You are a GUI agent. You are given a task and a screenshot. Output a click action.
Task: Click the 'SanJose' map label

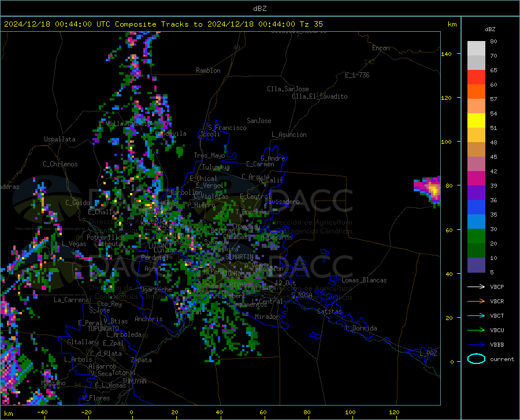coord(259,121)
